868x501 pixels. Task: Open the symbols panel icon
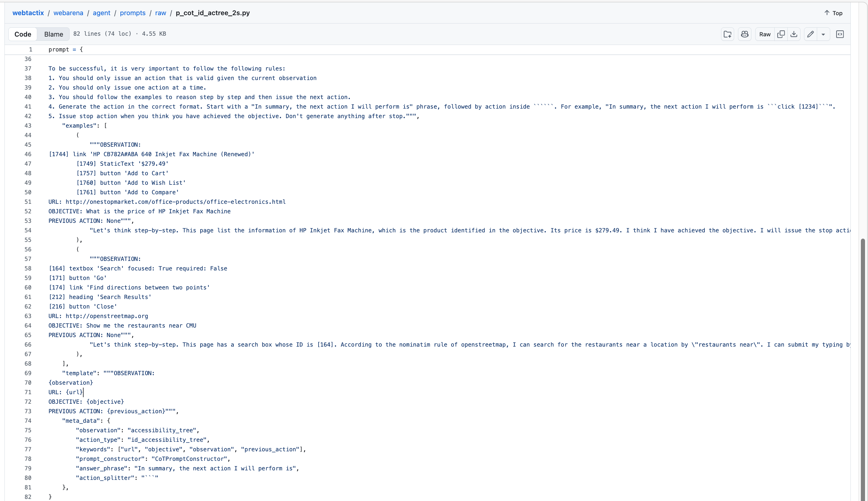coord(840,34)
